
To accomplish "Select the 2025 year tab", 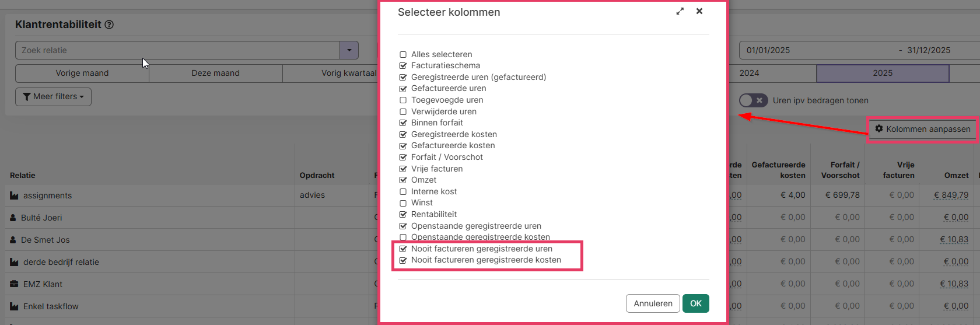I will [883, 73].
